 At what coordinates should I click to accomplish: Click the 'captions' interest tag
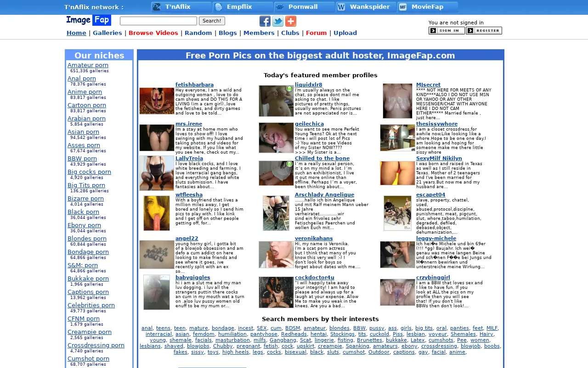[x=404, y=352]
